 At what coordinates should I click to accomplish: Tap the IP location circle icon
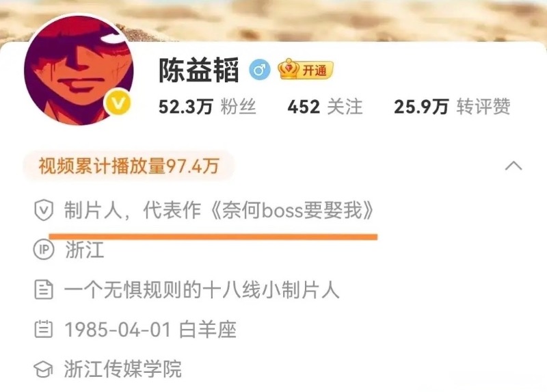pos(44,250)
